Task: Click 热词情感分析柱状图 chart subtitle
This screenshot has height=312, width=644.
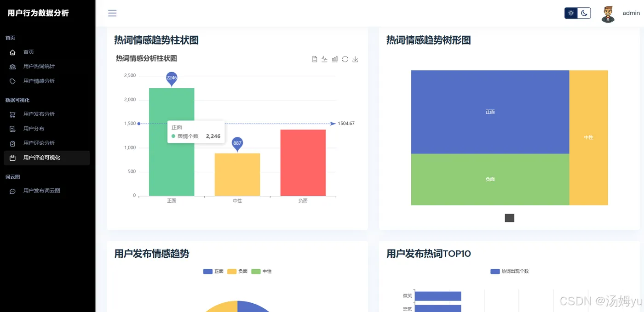Action: (x=146, y=58)
